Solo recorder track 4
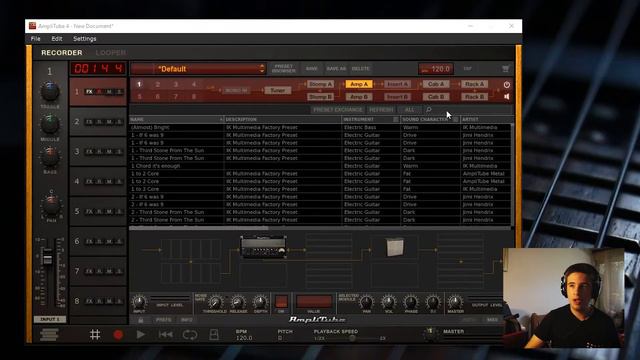Viewport: 640px width, 360px height. [x=119, y=182]
